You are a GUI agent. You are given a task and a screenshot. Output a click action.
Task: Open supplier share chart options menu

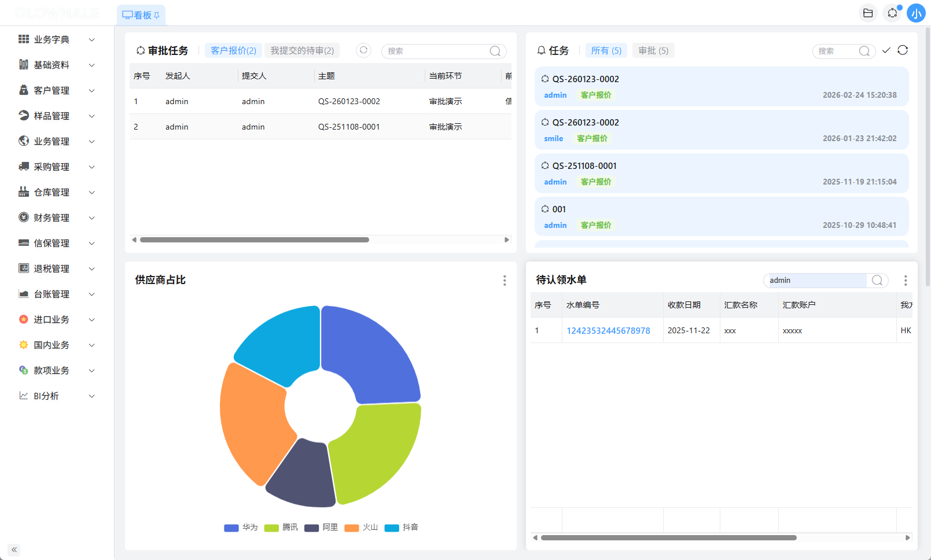tap(505, 281)
